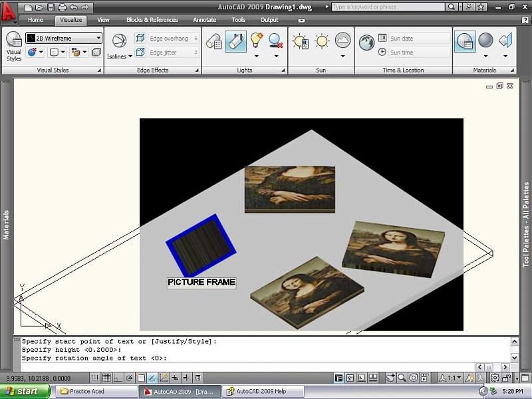Image resolution: width=532 pixels, height=399 pixels.
Task: Open the 2D Wireframe visual style dropdown
Action: coord(64,39)
